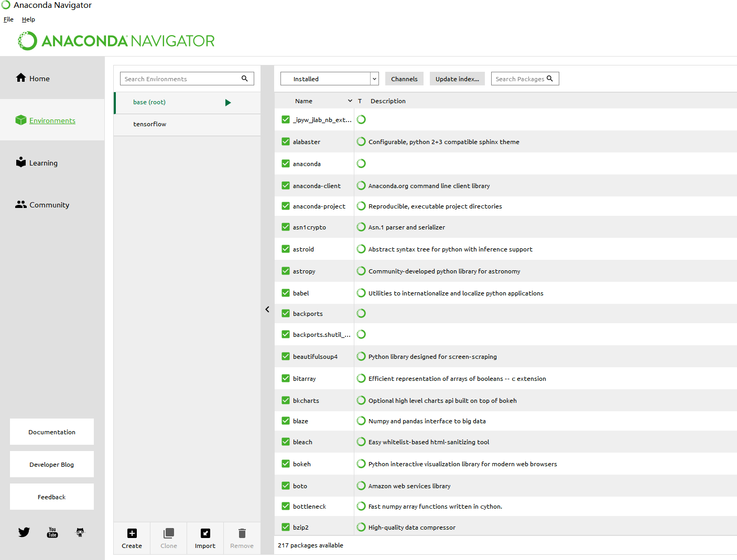Image resolution: width=737 pixels, height=560 pixels.
Task: Click the Remove environment trash icon
Action: coord(242,533)
